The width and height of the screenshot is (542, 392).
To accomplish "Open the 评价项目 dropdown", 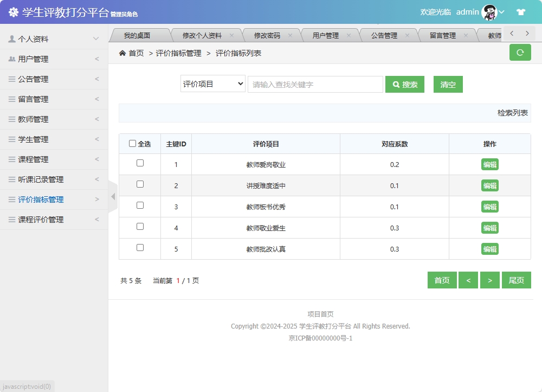I will click(x=212, y=83).
